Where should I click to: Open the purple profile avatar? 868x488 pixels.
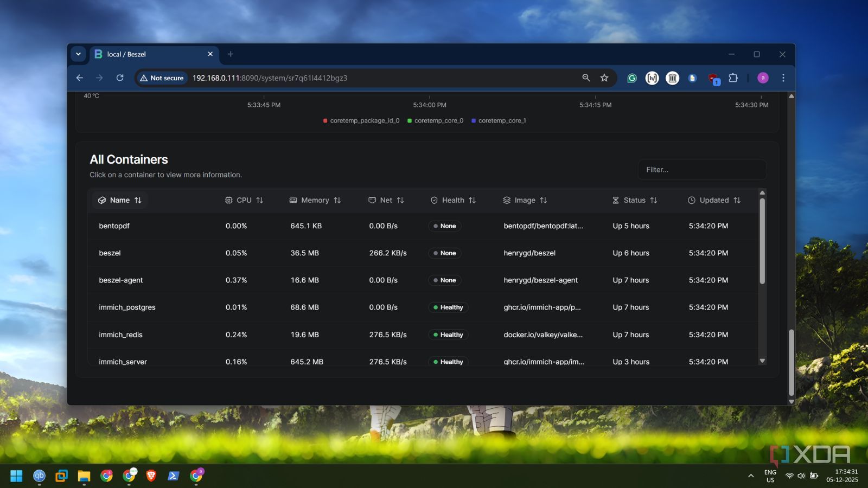tap(763, 78)
